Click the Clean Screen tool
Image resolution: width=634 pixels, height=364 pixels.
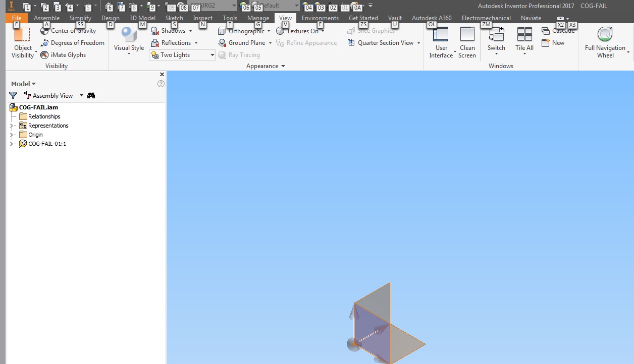click(x=467, y=40)
